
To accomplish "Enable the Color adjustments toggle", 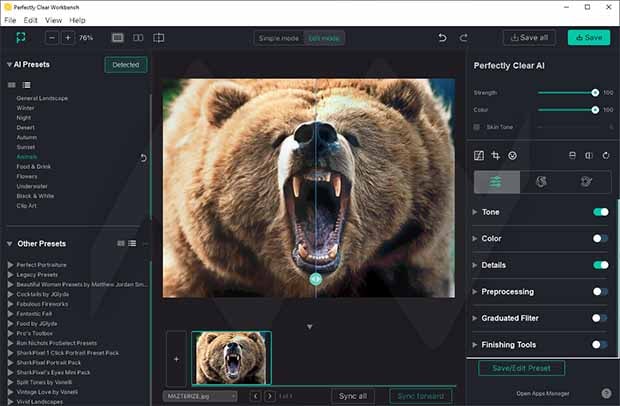I will point(600,238).
